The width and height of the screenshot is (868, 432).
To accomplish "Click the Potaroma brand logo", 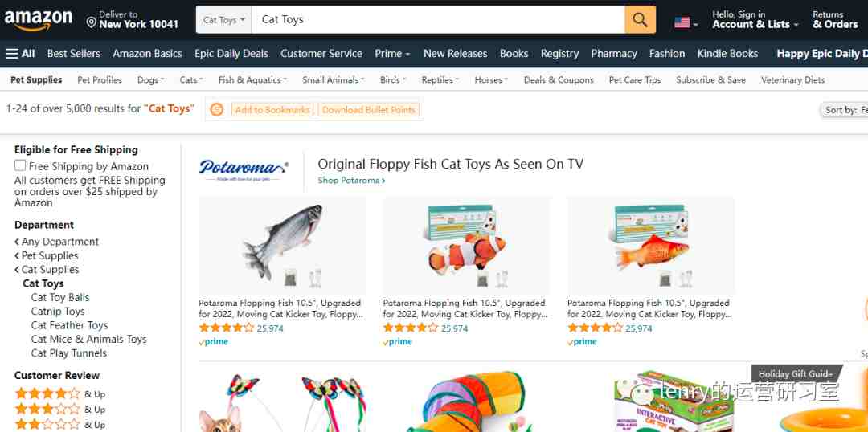I will point(244,169).
